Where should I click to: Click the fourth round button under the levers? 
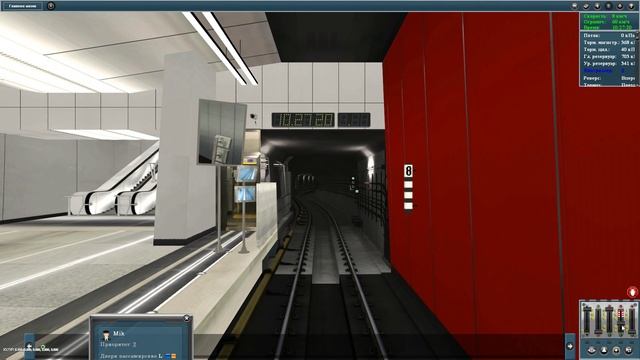coord(629,350)
